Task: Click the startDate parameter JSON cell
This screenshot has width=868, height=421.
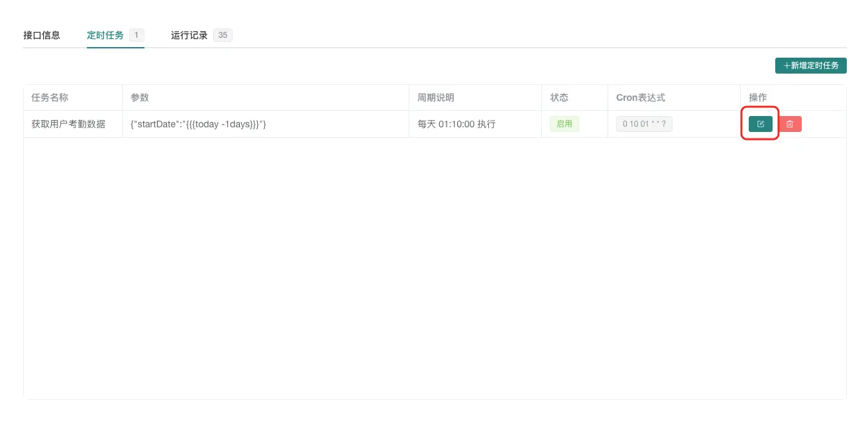Action: coord(198,124)
